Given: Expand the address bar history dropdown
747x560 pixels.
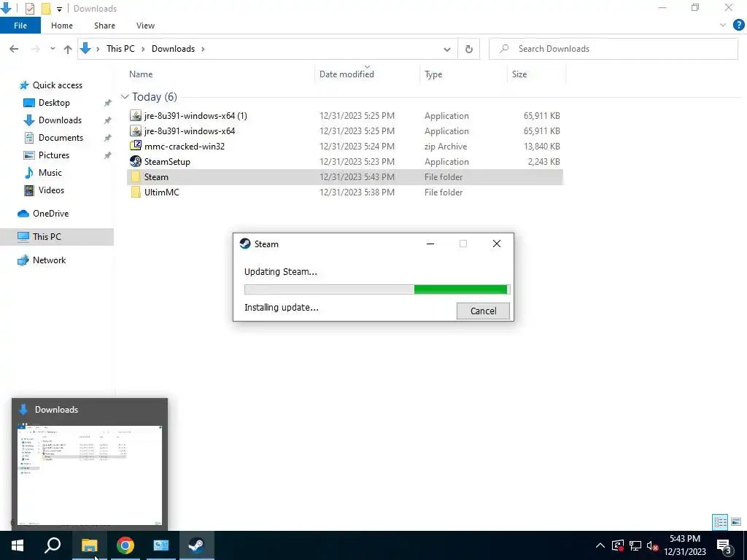Looking at the screenshot, I should pyautogui.click(x=447, y=49).
